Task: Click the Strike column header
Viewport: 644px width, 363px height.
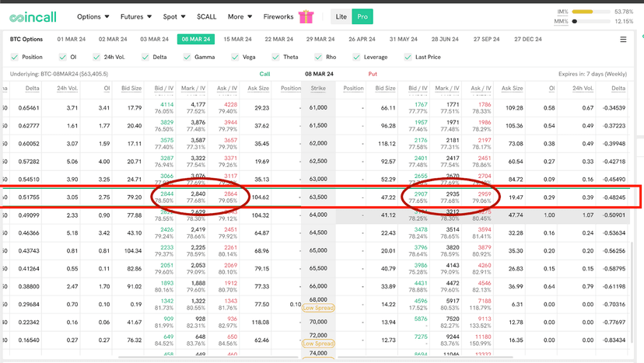Action: click(318, 89)
